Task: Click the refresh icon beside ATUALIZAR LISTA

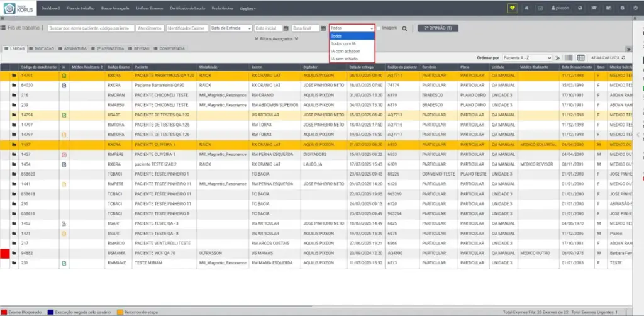Action: tap(623, 58)
